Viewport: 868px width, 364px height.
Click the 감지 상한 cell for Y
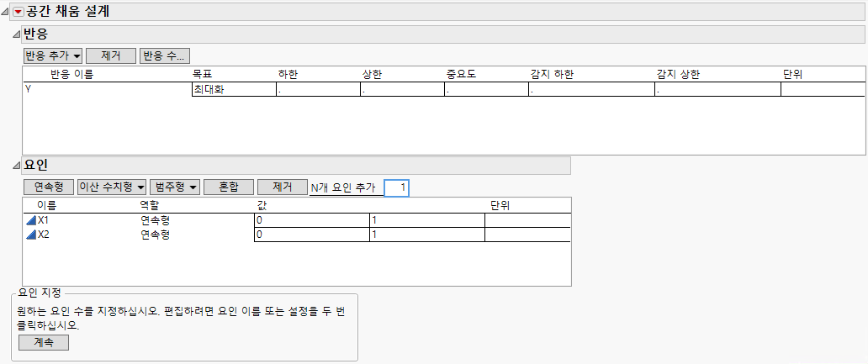(x=717, y=90)
